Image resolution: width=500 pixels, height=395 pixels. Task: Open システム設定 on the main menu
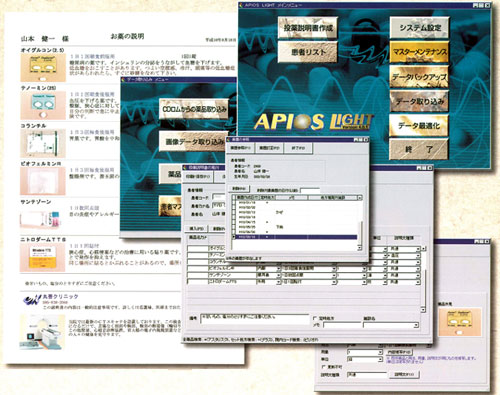pyautogui.click(x=419, y=28)
